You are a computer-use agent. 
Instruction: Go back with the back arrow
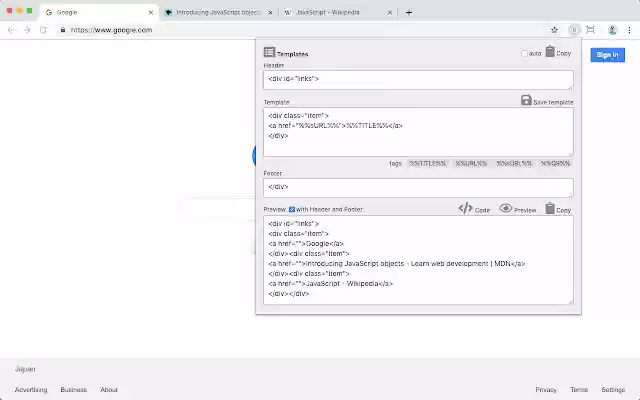pyautogui.click(x=11, y=30)
